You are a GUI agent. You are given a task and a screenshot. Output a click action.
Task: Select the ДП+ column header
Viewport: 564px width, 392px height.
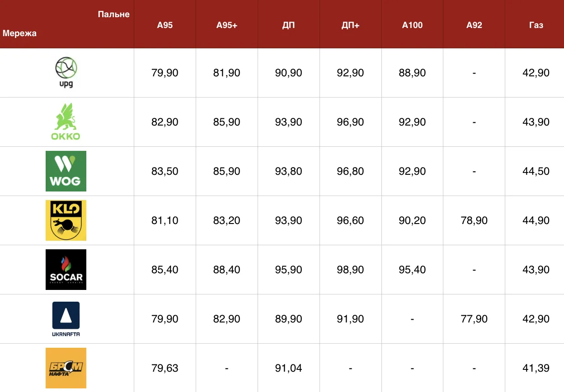351,25
